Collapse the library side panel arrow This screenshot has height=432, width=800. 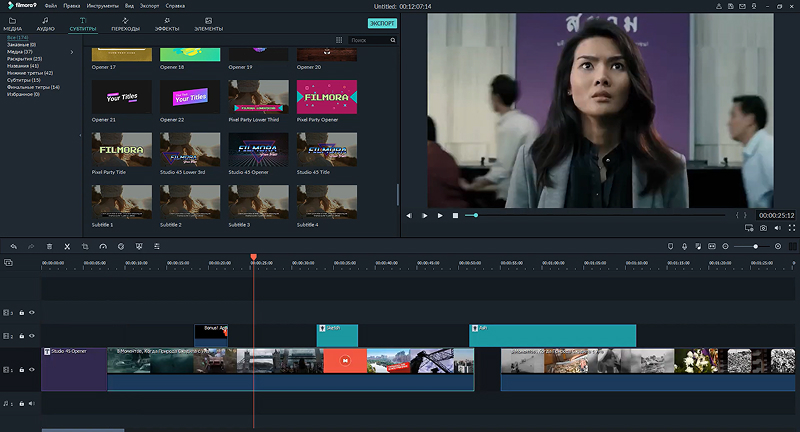tap(80, 136)
